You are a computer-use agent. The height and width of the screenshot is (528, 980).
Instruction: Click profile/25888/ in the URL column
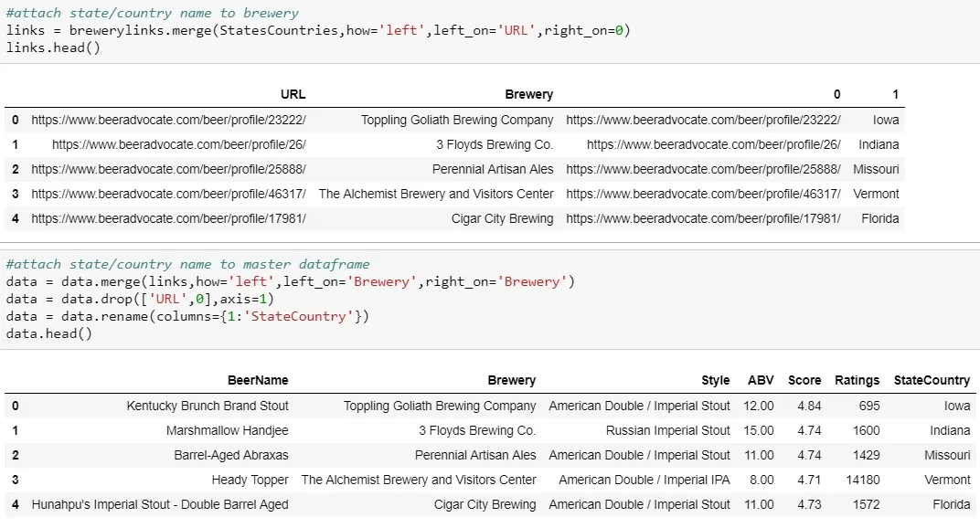pyautogui.click(x=169, y=169)
